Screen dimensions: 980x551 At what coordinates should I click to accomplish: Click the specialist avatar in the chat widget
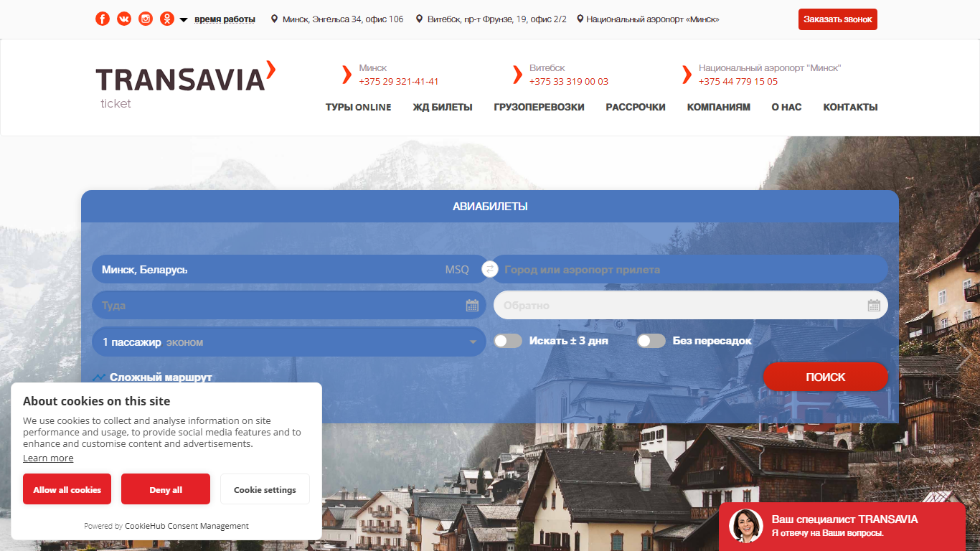click(x=746, y=526)
